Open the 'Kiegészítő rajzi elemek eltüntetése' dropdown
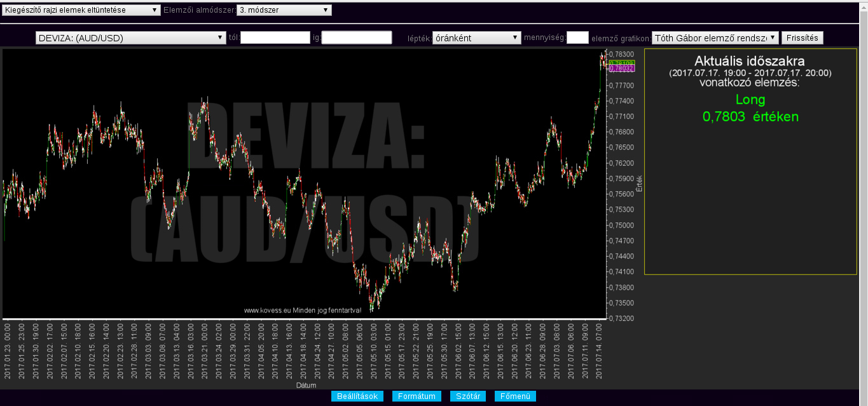Viewport: 868px width, 406px height. point(81,10)
